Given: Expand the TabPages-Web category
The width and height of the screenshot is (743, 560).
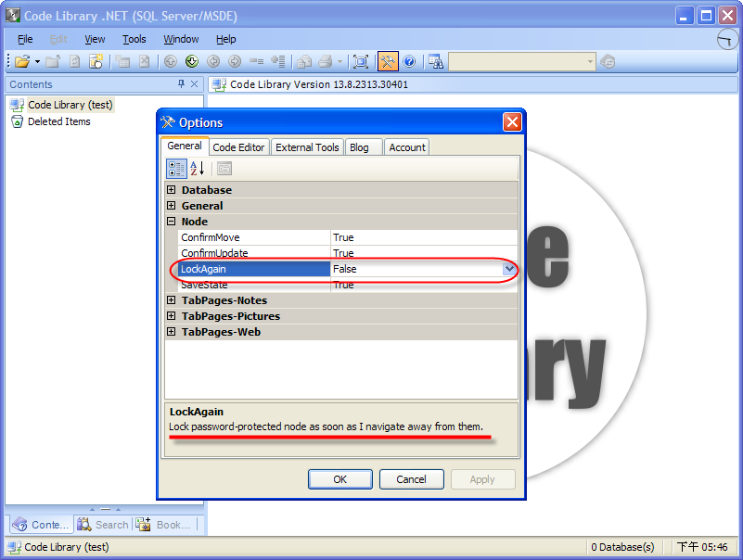Looking at the screenshot, I should [x=171, y=332].
